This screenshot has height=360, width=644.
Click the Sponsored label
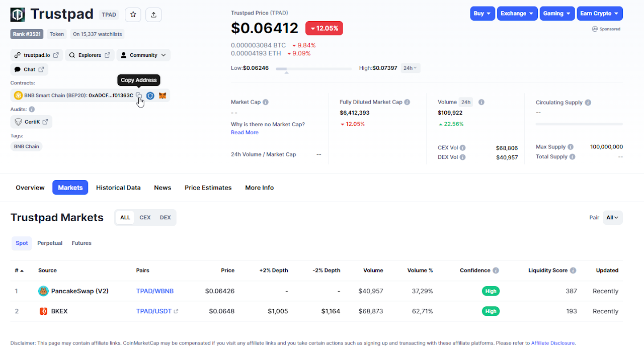point(606,29)
